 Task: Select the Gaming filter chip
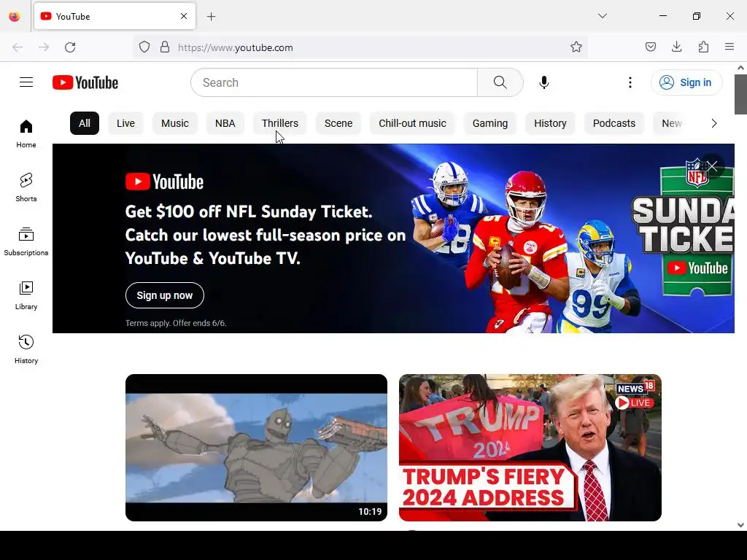(x=490, y=123)
